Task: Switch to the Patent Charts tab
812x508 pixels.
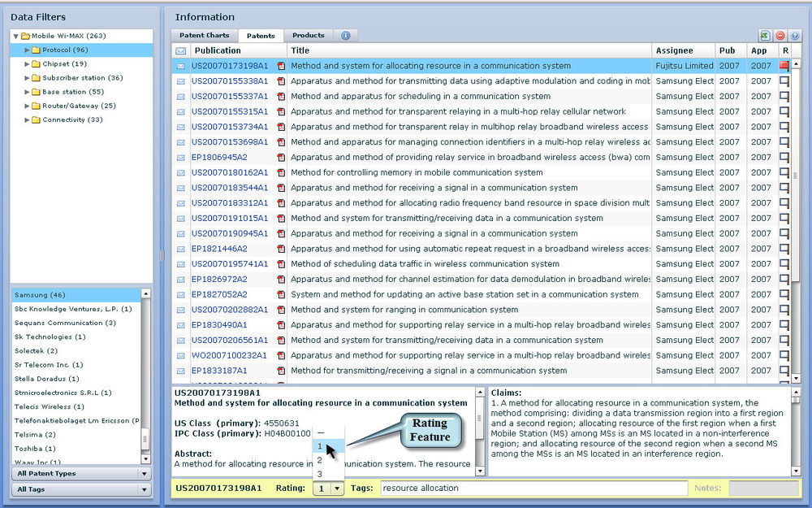Action: (206, 36)
